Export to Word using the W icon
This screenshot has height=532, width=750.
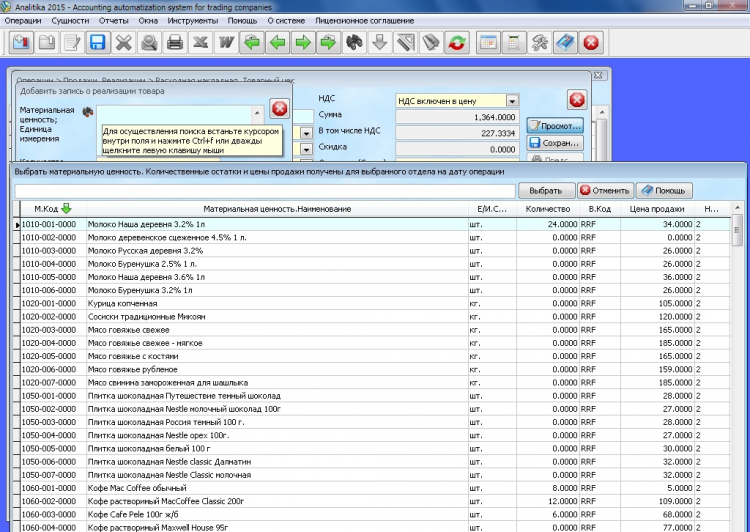click(x=226, y=43)
